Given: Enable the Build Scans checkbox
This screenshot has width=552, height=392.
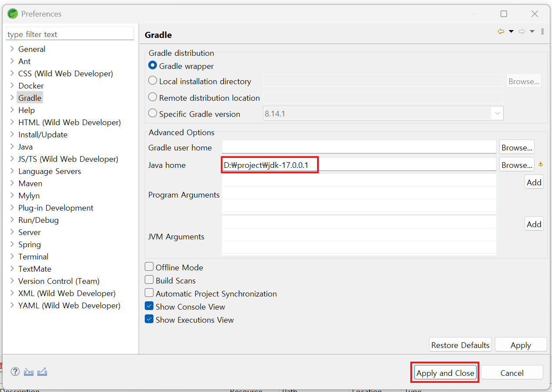Looking at the screenshot, I should pyautogui.click(x=149, y=280).
